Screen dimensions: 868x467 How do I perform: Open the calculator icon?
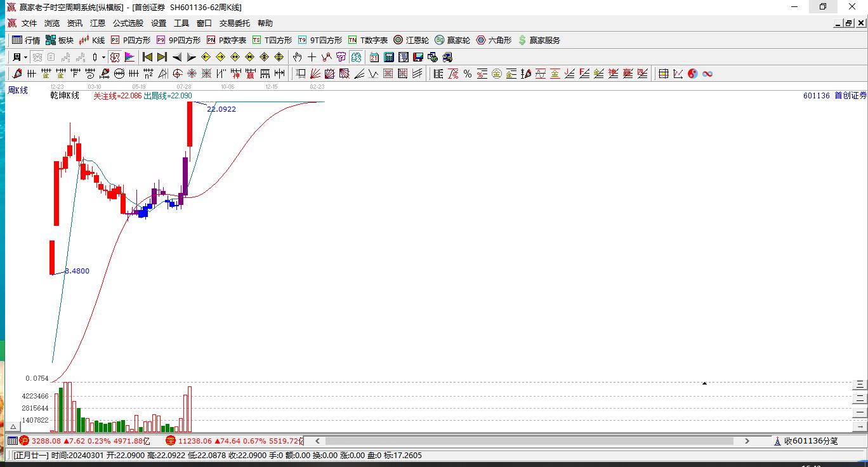[388, 57]
